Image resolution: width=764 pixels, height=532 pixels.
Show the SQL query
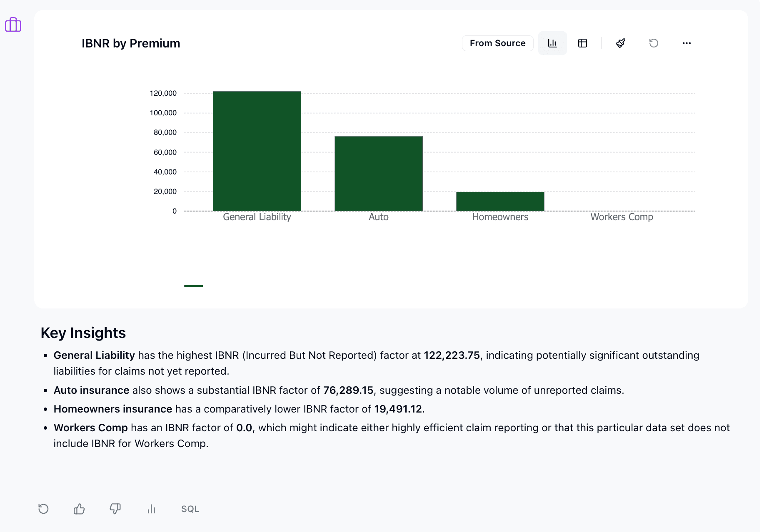[190, 509]
